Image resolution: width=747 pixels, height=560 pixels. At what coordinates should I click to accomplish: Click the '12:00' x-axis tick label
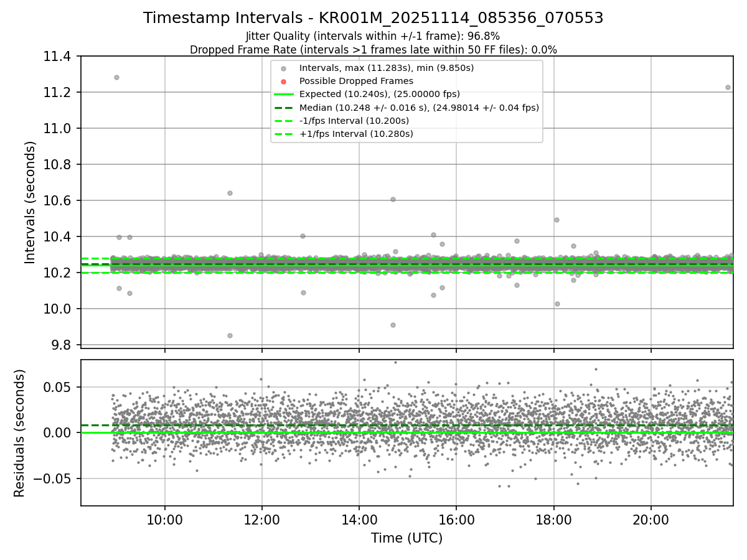click(262, 520)
